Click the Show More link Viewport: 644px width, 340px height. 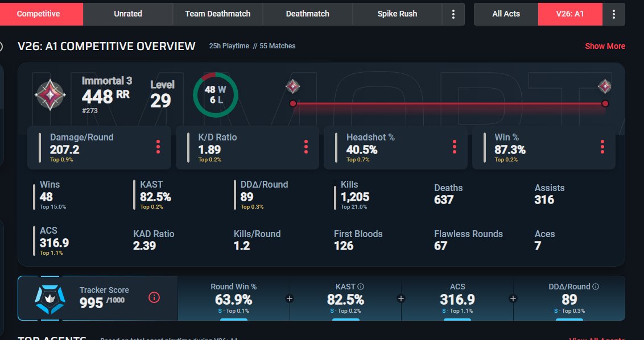click(x=605, y=46)
